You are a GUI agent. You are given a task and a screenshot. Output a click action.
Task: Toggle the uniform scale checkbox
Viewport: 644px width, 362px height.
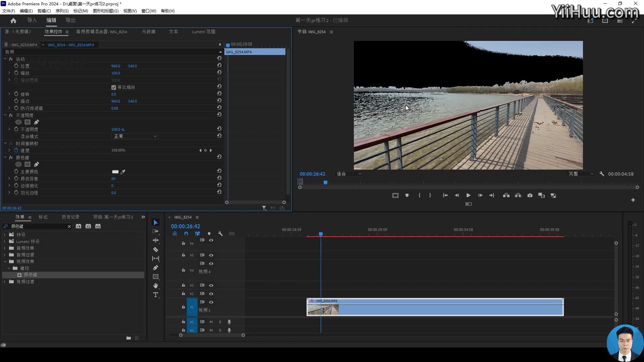pyautogui.click(x=114, y=87)
